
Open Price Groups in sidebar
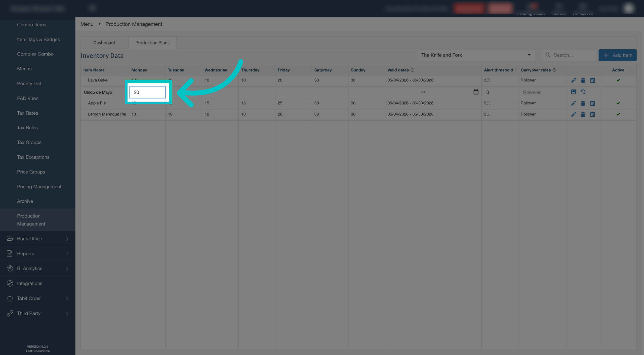31,172
